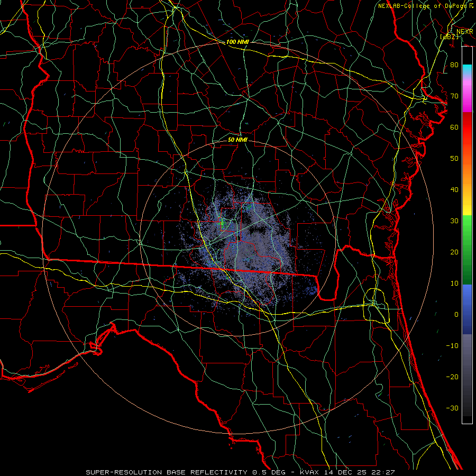Click the bright green band of the color bar
Screen dimensions: 476x476
(467, 226)
